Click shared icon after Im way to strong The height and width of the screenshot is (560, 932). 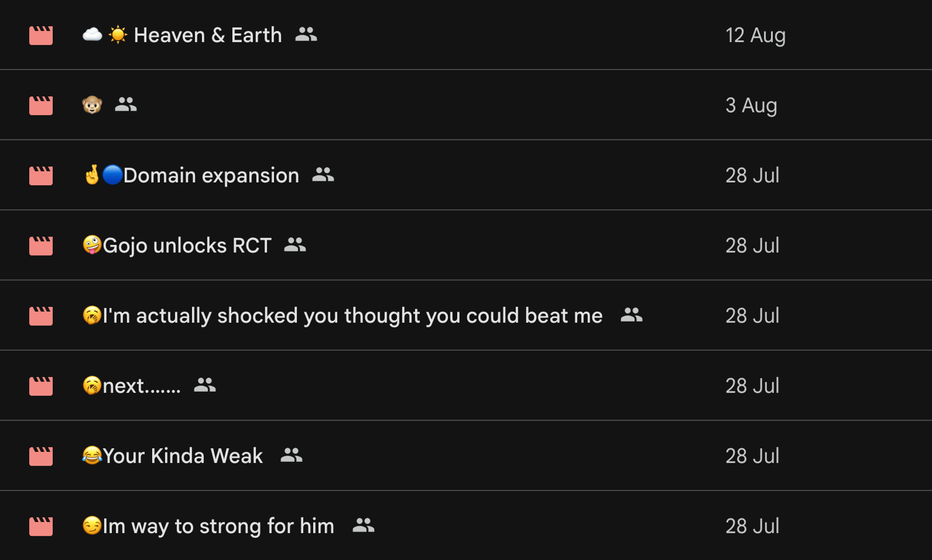click(x=363, y=526)
